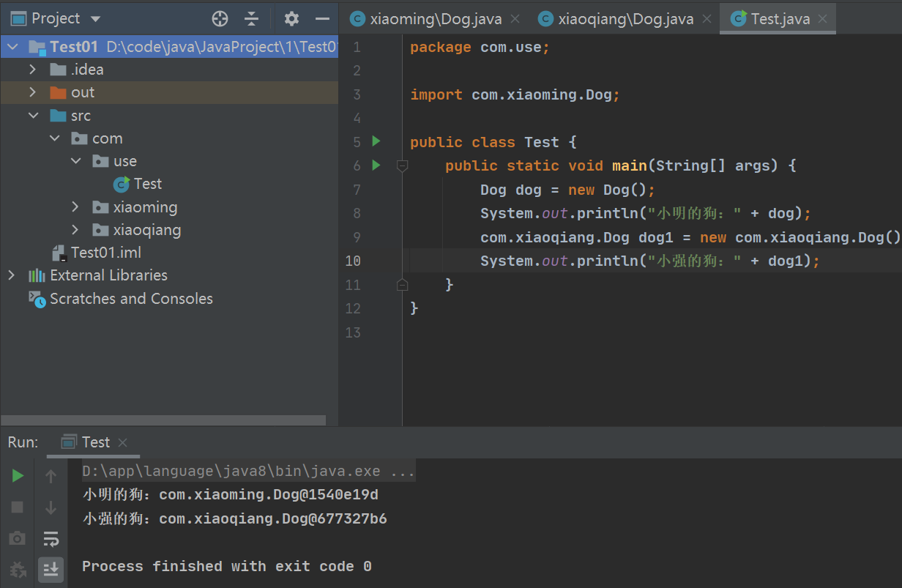902x588 pixels.
Task: Click the bug/debug icon in Run sidebar
Action: point(18,569)
